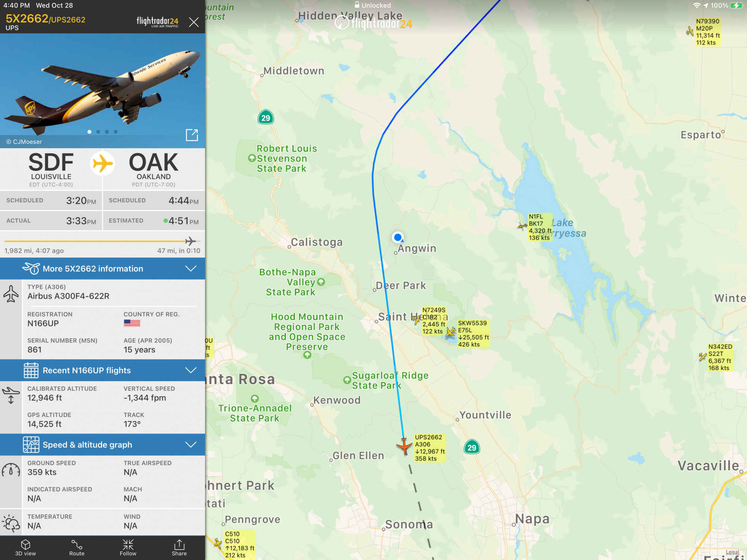Select the SKW5539 aircraft icon on map
The height and width of the screenshot is (560, 747).
[451, 332]
